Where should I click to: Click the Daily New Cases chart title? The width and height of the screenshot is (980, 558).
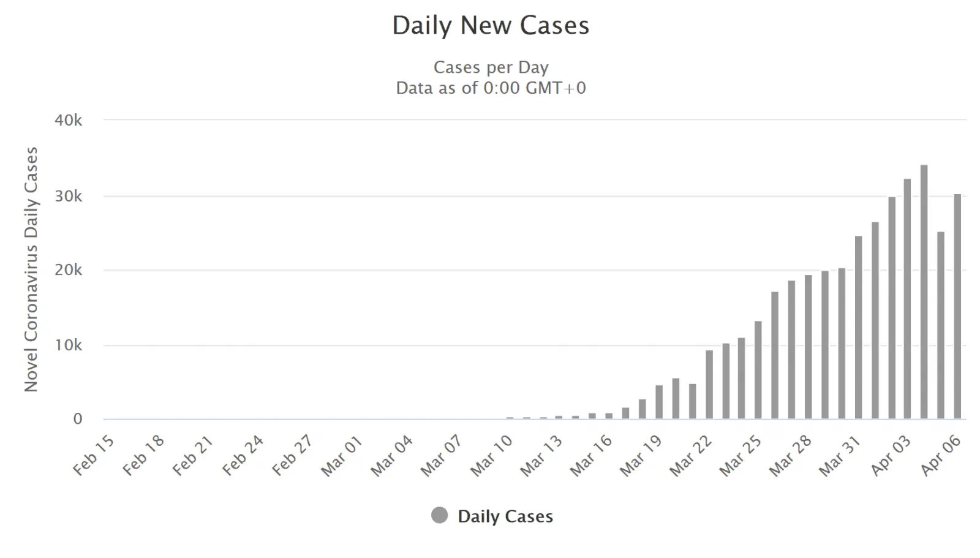pos(491,26)
